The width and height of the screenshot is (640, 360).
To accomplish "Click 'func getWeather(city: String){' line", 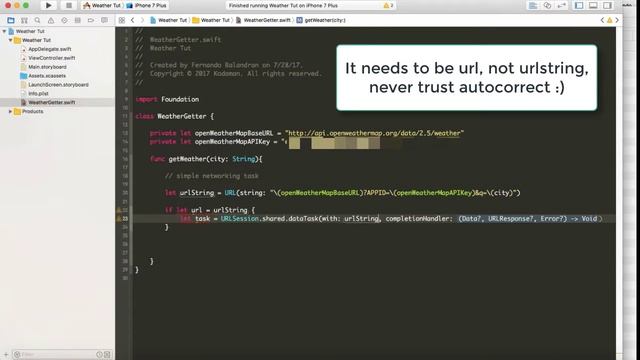I will point(206,159).
